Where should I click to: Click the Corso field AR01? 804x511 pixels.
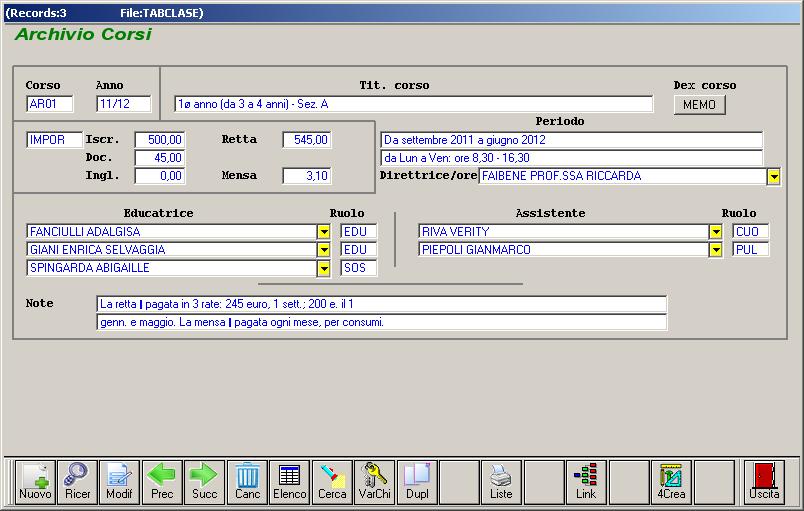coord(50,104)
